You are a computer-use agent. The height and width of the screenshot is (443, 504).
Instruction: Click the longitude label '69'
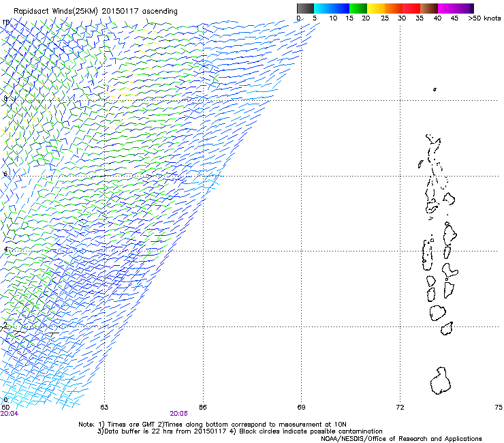[301, 408]
